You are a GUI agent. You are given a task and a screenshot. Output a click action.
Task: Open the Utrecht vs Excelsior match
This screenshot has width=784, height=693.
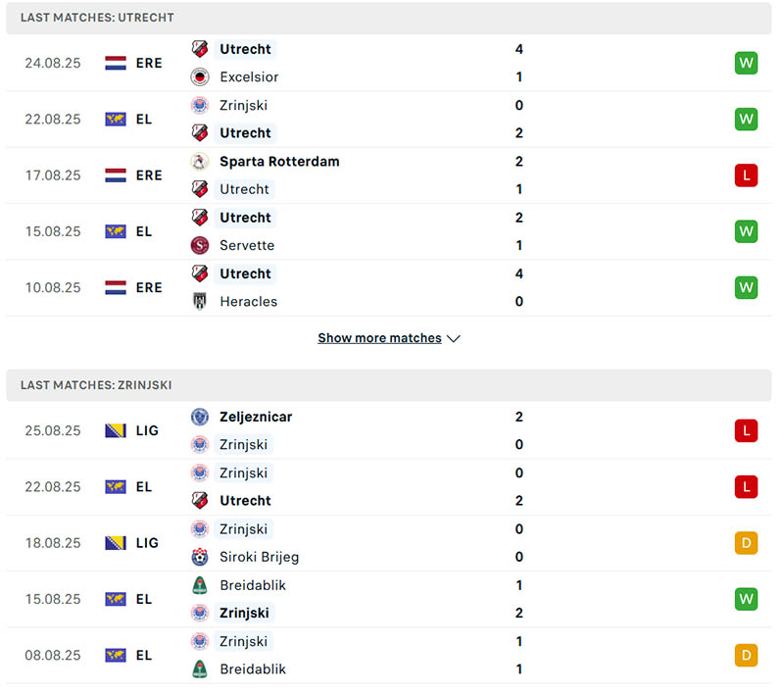392,63
